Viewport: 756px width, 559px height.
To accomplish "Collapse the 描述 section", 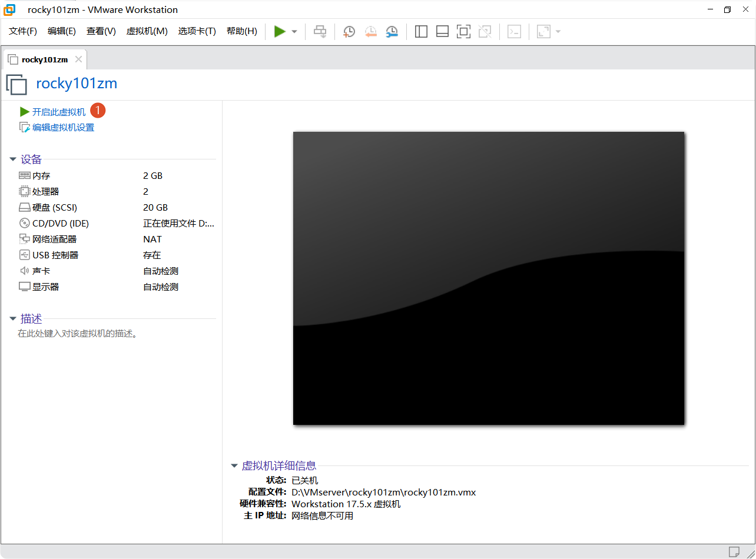I will (x=13, y=319).
